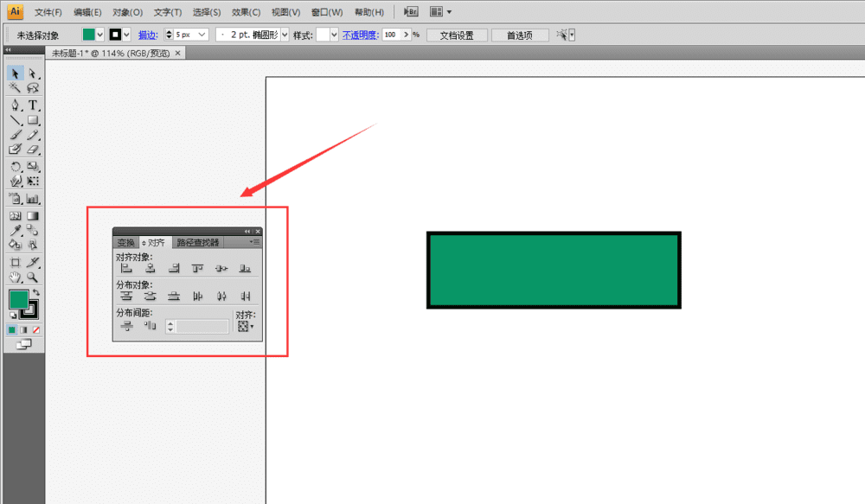Image resolution: width=865 pixels, height=504 pixels.
Task: Select the Symbol Sprayer tool
Action: (16, 199)
